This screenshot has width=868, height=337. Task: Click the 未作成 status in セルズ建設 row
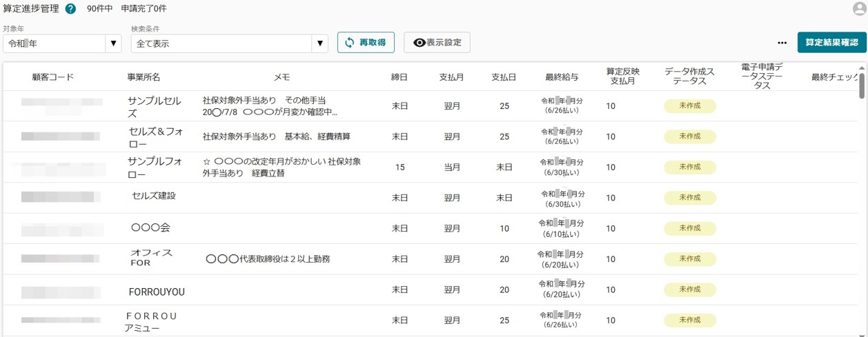[x=690, y=198]
